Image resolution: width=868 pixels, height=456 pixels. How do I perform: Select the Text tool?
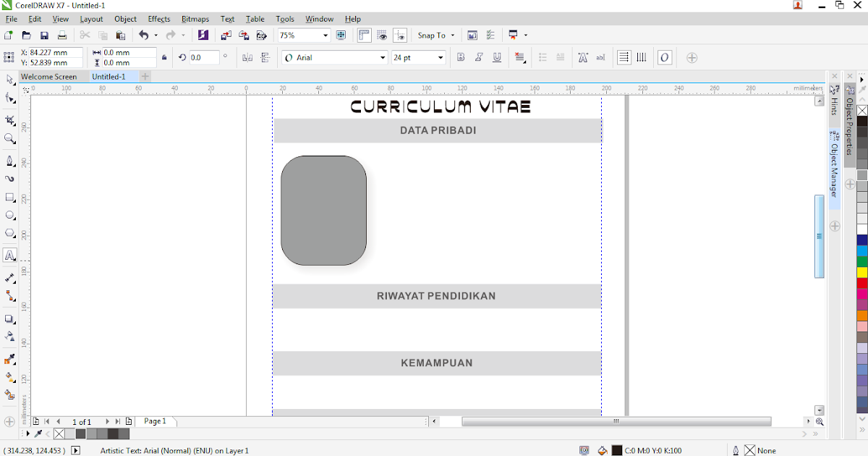(9, 256)
